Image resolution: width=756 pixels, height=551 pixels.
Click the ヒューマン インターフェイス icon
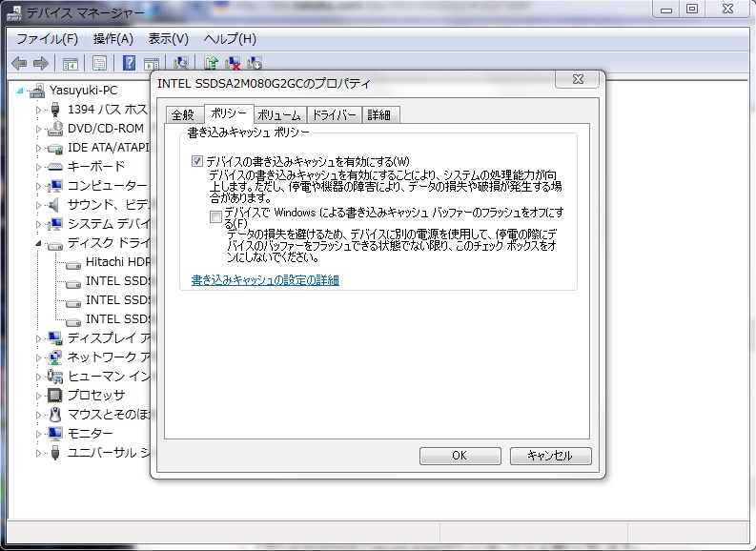(x=55, y=377)
